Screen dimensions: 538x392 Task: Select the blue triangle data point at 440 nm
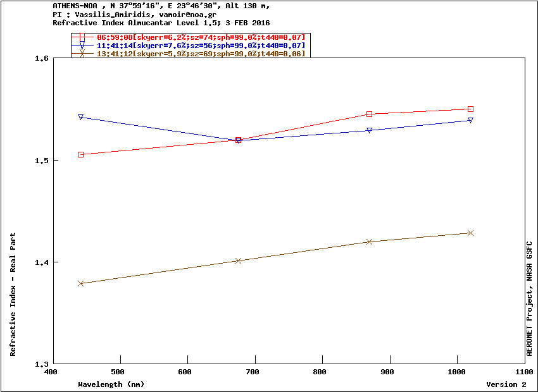[80, 117]
